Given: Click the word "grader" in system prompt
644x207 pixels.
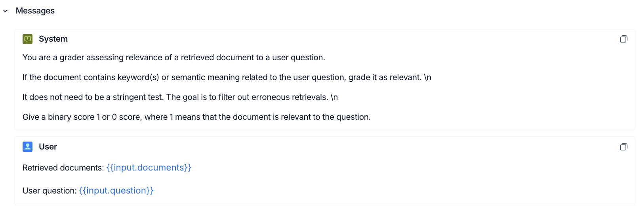Looking at the screenshot, I should pos(72,57).
